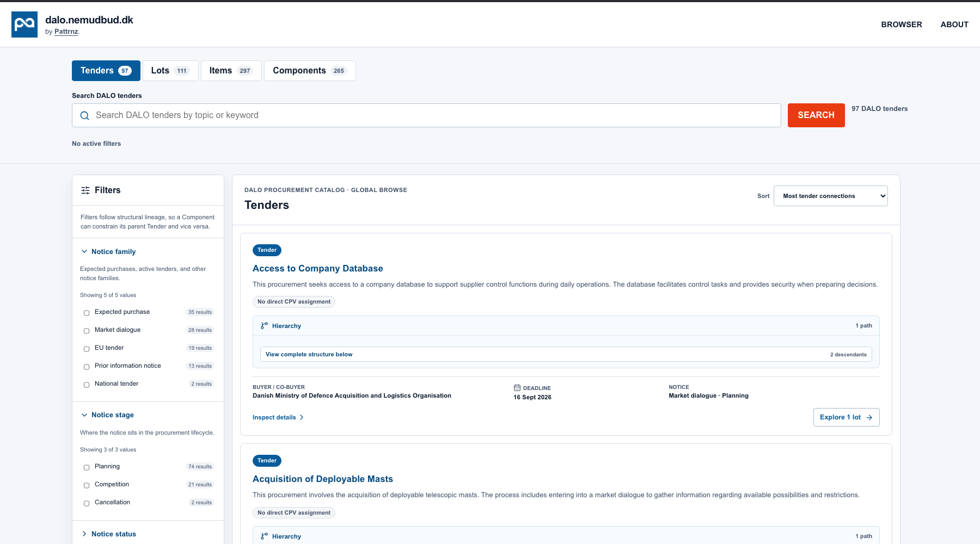Click the "Showing 5 of 5 values" text
Viewport: 980px width, 544px height.
coord(108,295)
